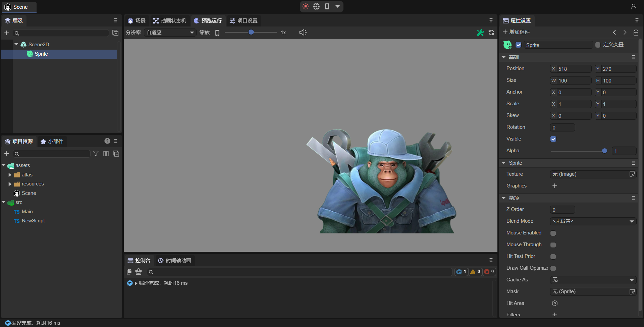Screen dimensions: 644x327
Task: Switch to the 时间轴动画 tab
Action: point(175,261)
